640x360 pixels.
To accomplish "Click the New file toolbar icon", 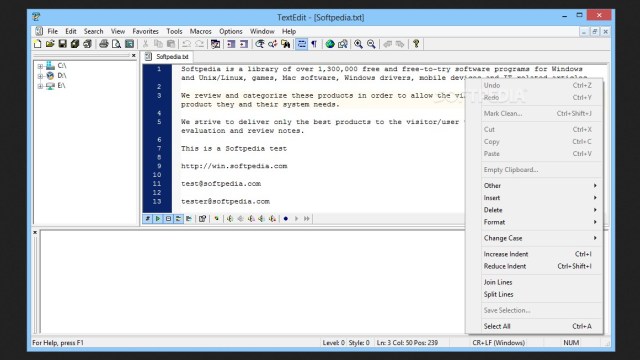I will 38,44.
